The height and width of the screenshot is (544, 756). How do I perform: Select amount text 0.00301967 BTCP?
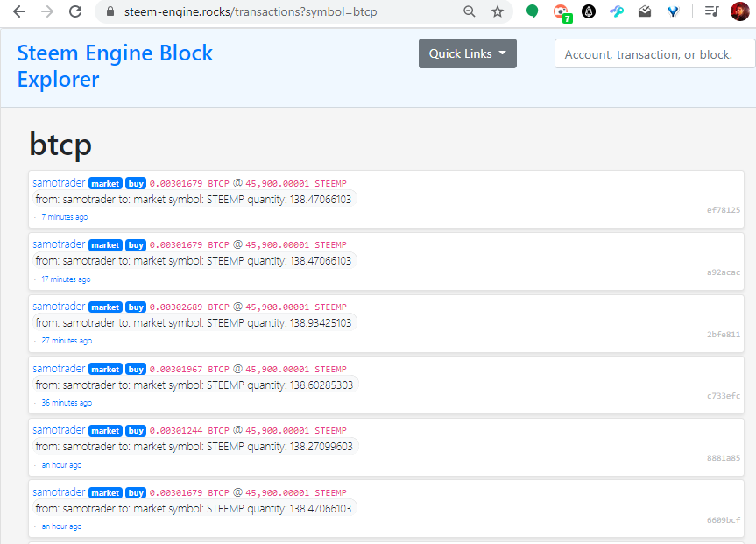[x=189, y=370]
